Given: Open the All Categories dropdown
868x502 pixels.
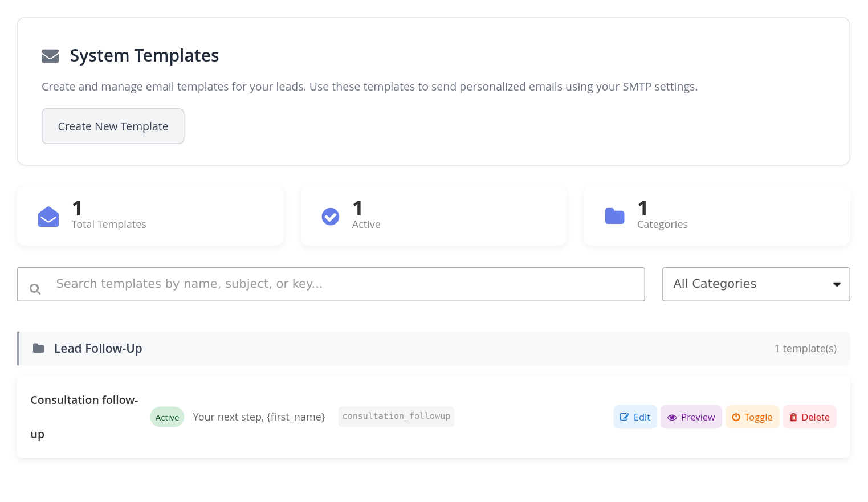Looking at the screenshot, I should click(x=756, y=284).
